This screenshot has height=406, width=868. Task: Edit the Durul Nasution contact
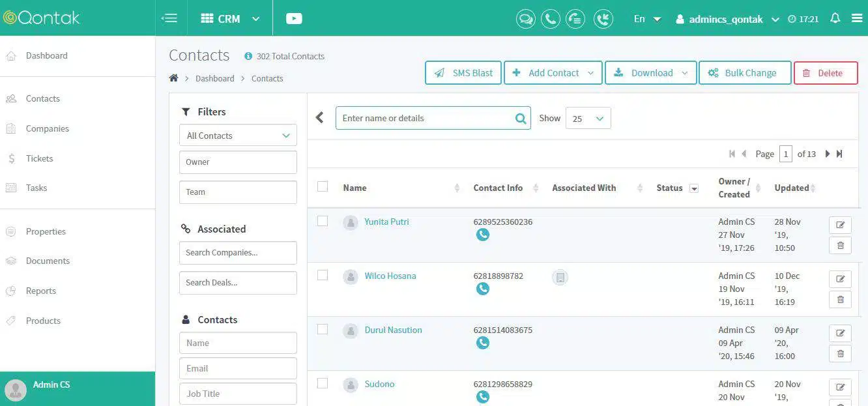click(x=840, y=333)
